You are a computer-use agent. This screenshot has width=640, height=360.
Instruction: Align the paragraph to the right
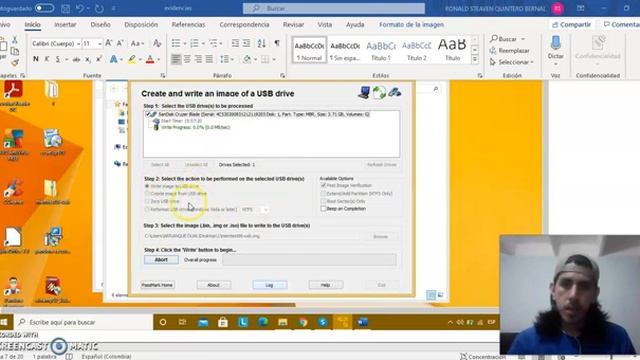tap(198, 60)
